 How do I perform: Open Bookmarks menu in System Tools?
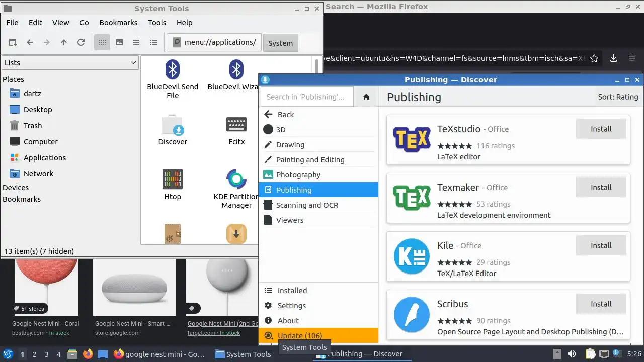tap(118, 23)
